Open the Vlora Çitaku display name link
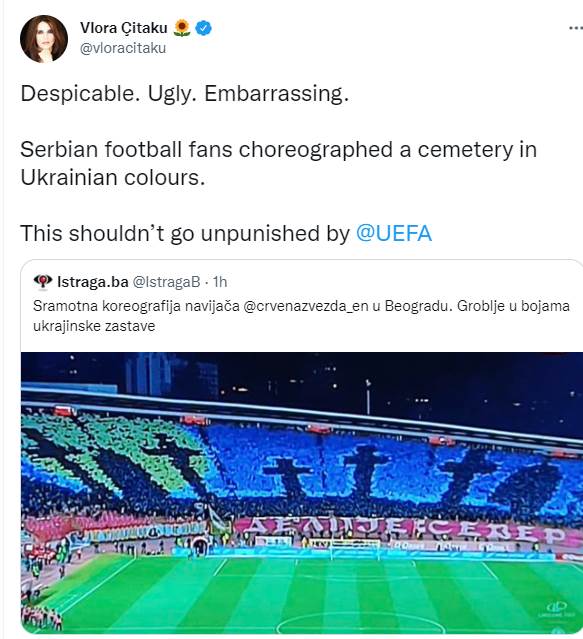 pos(124,28)
